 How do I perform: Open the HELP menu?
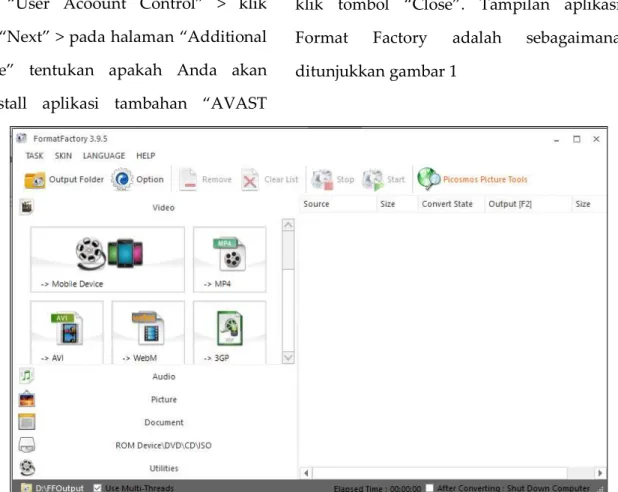[x=145, y=156]
